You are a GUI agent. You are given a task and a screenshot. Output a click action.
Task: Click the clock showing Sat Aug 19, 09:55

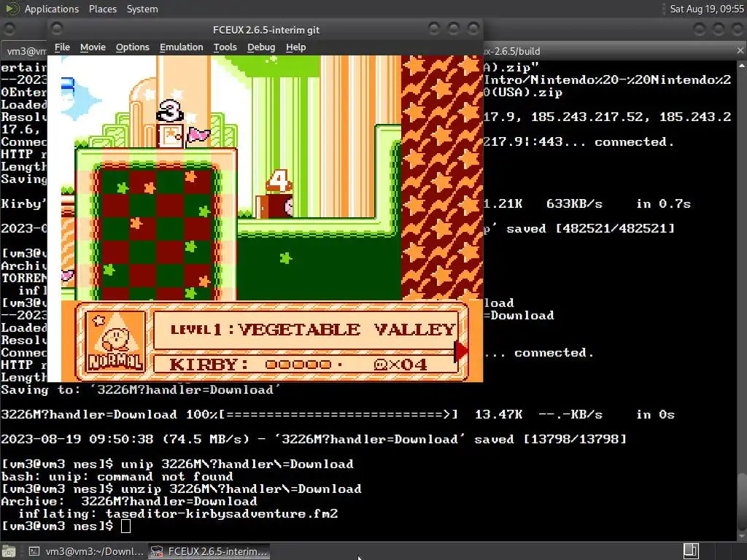pos(707,9)
